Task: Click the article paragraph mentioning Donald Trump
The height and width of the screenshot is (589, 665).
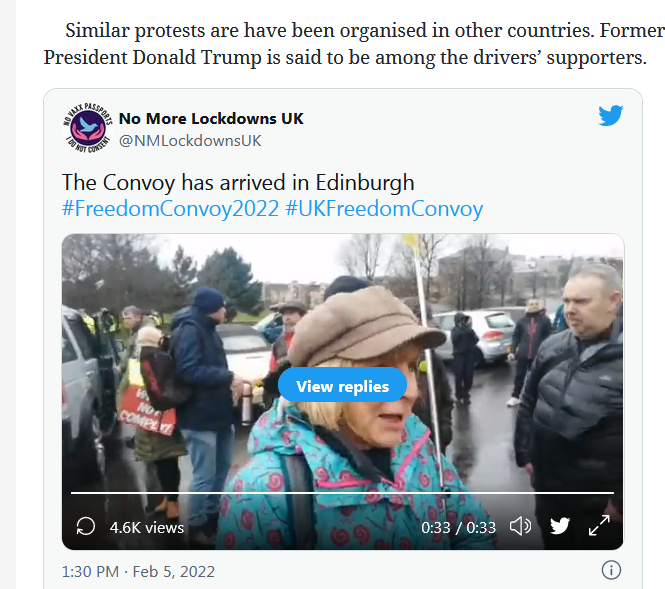Action: tap(354, 44)
